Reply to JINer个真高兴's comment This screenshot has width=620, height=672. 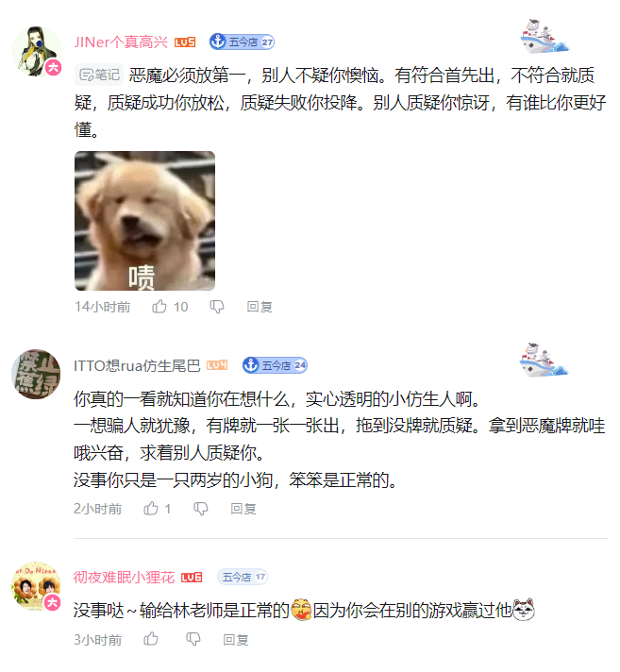(x=260, y=307)
